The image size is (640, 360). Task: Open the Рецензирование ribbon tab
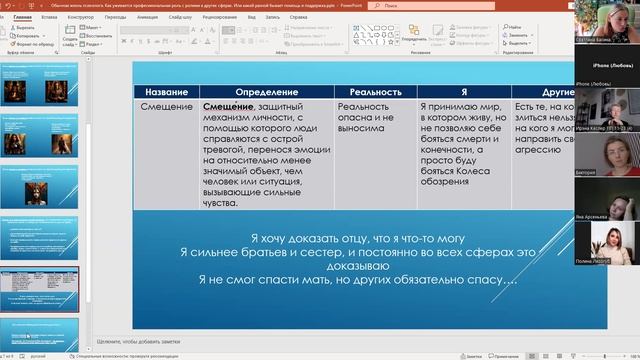pos(220,17)
